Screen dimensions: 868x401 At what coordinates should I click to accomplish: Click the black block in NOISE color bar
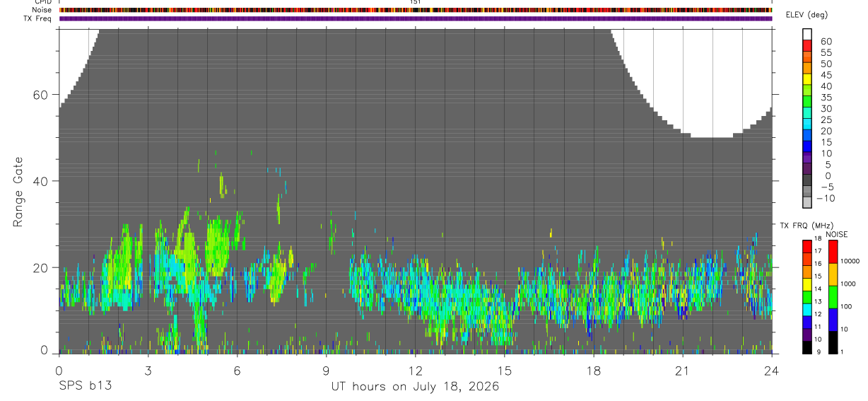pyautogui.click(x=833, y=342)
